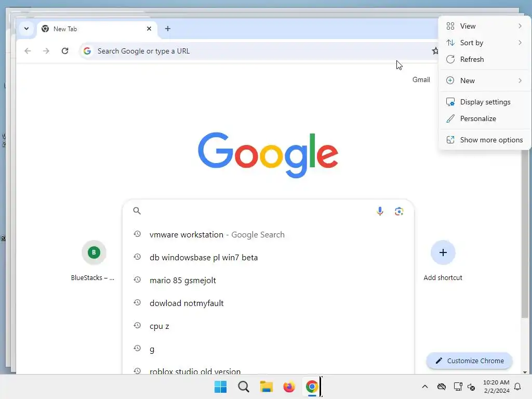This screenshot has height=399, width=532.
Task: Choose Personalize from the context menu
Action: [x=485, y=119]
